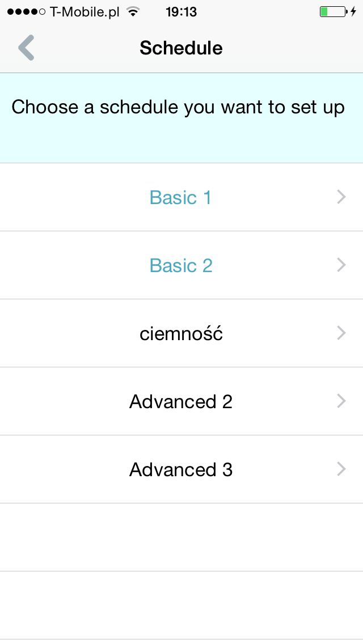363x644 pixels.
Task: Tap the cellular signal strength dots
Action: [26, 12]
